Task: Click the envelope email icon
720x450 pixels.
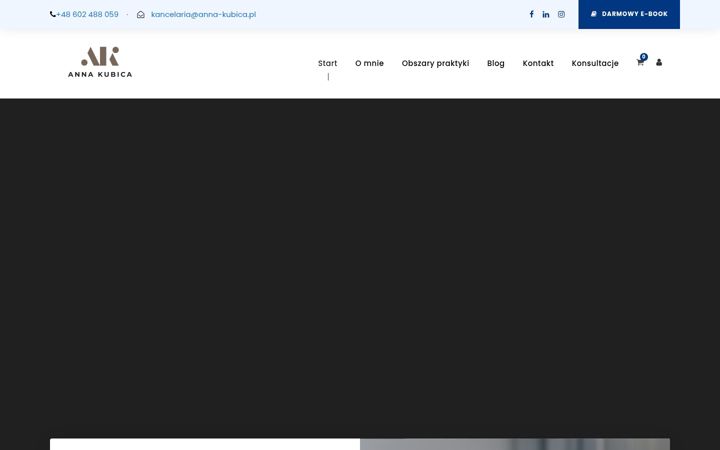Action: pyautogui.click(x=141, y=15)
